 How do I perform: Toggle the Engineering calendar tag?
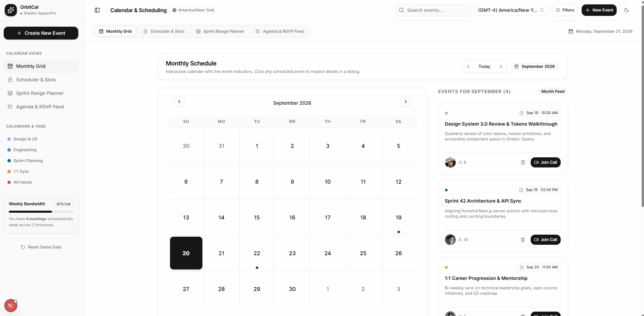tap(22, 150)
